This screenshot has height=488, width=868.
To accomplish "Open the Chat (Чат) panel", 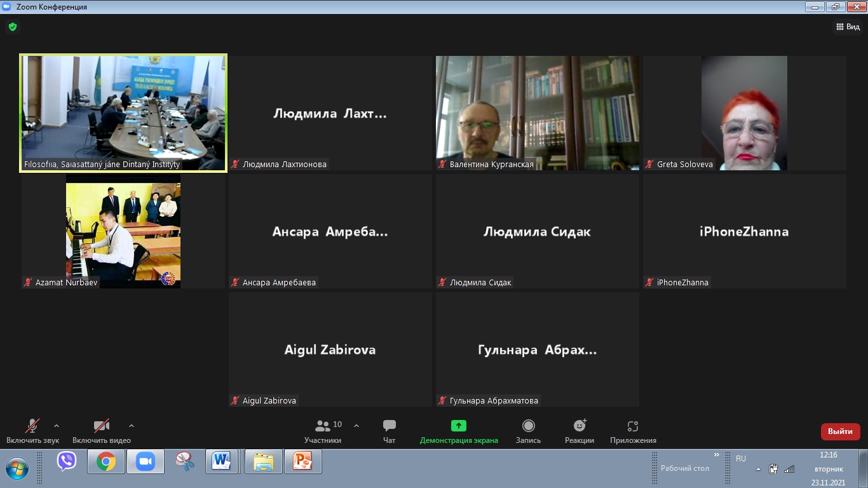I will [390, 431].
